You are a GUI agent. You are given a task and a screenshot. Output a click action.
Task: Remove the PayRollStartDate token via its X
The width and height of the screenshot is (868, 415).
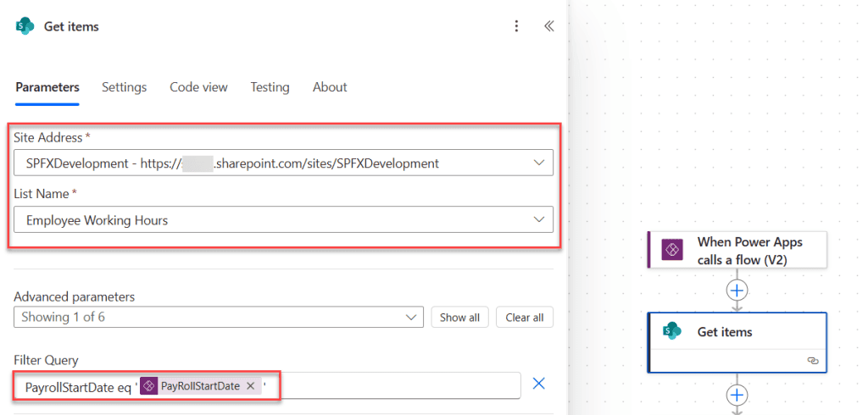[x=250, y=386]
